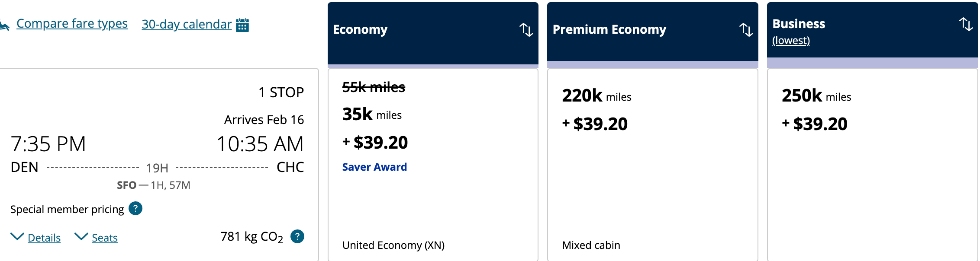Sort by Economy fare arrows icon
This screenshot has width=980, height=261.
coord(526,30)
